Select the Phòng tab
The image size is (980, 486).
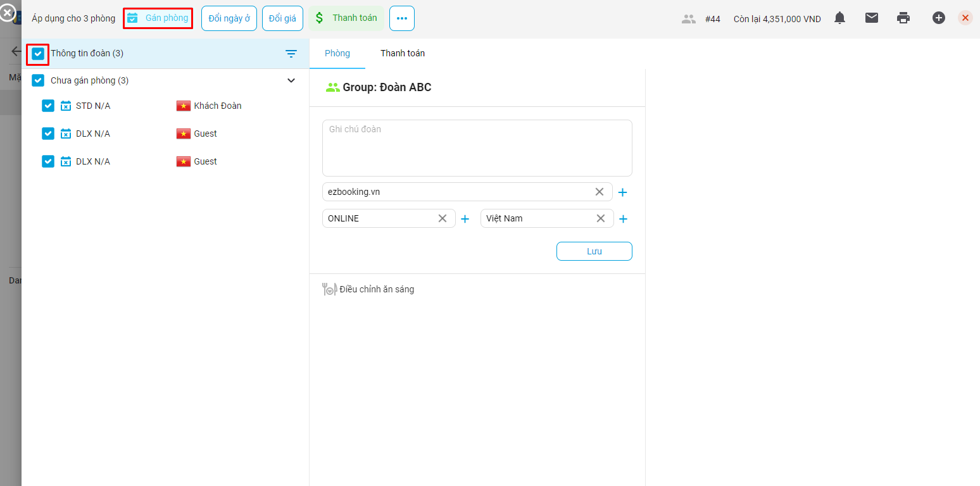coord(337,53)
